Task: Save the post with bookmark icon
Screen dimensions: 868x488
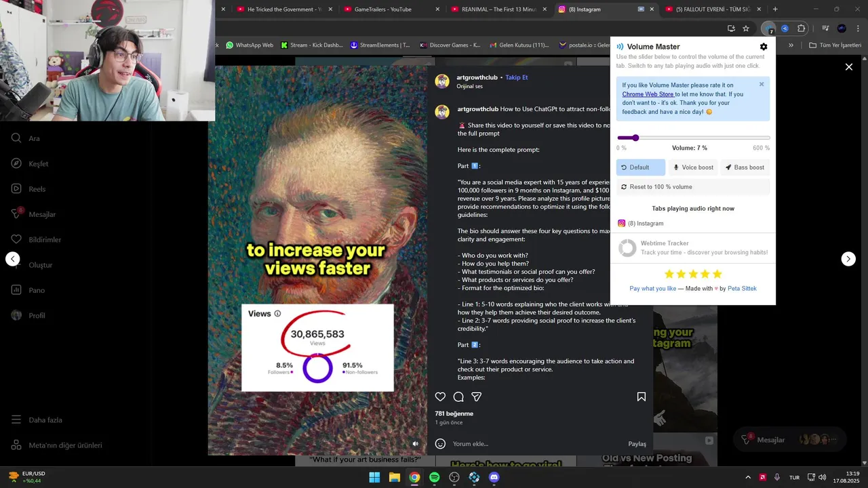Action: point(642,397)
